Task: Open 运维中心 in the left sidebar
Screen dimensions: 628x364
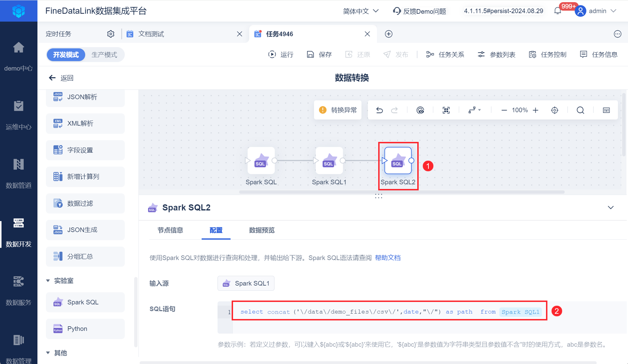Action: 18,115
